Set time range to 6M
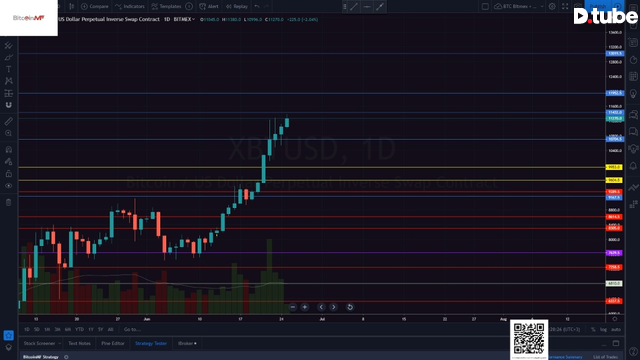The width and height of the screenshot is (640, 360). (x=68, y=329)
